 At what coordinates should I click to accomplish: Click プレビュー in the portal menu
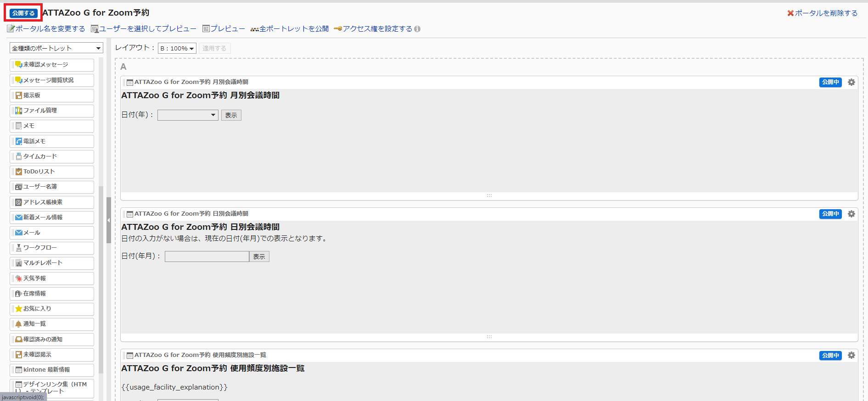(224, 29)
